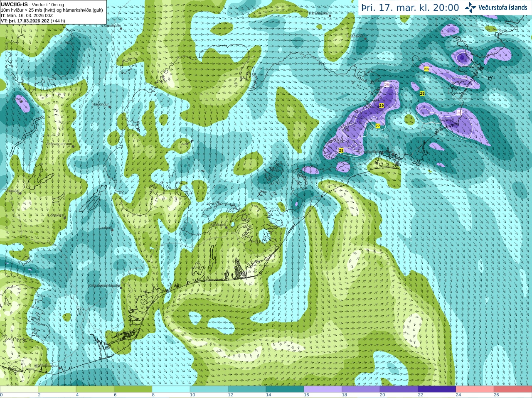
Task: Click the UWC/IG-IS model title
Action: point(14,5)
